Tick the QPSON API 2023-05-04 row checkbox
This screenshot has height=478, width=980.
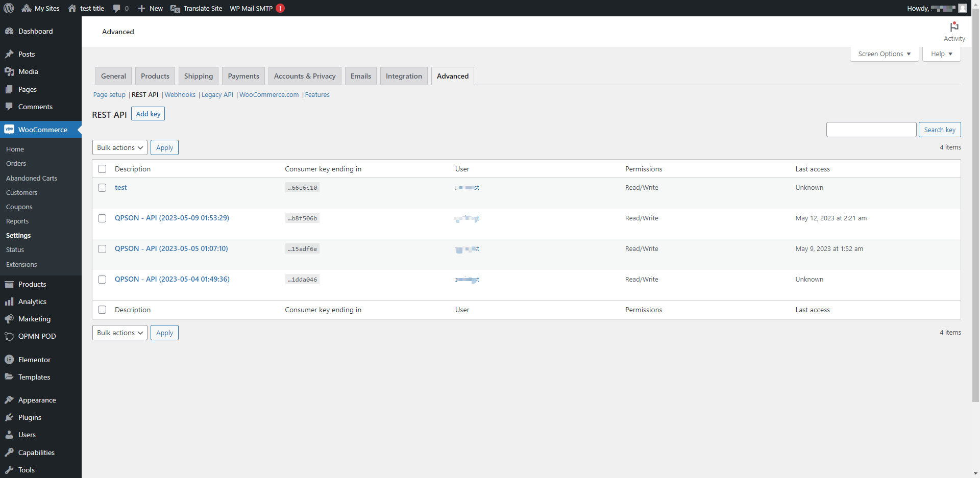(x=102, y=280)
